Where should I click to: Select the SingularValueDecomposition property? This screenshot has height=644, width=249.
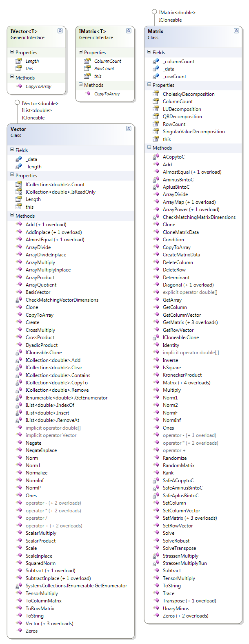[x=193, y=132]
